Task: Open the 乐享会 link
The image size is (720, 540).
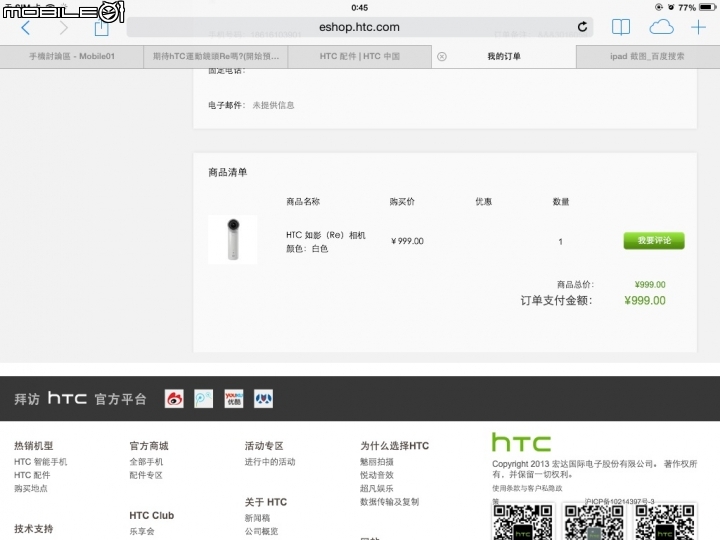Action: [x=142, y=531]
